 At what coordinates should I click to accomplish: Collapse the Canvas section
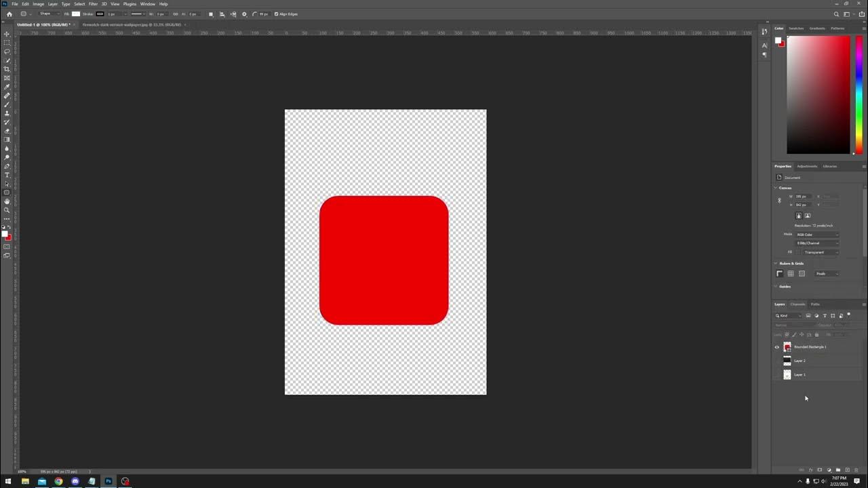click(x=776, y=188)
